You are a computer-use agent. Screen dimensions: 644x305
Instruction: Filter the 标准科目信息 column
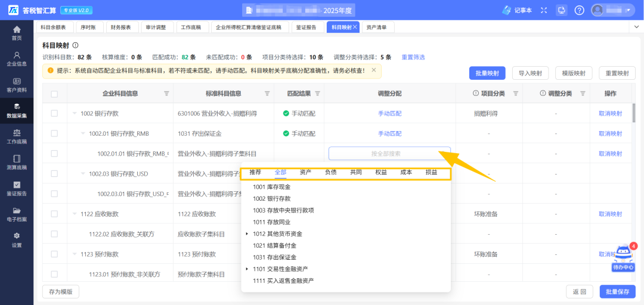[267, 94]
